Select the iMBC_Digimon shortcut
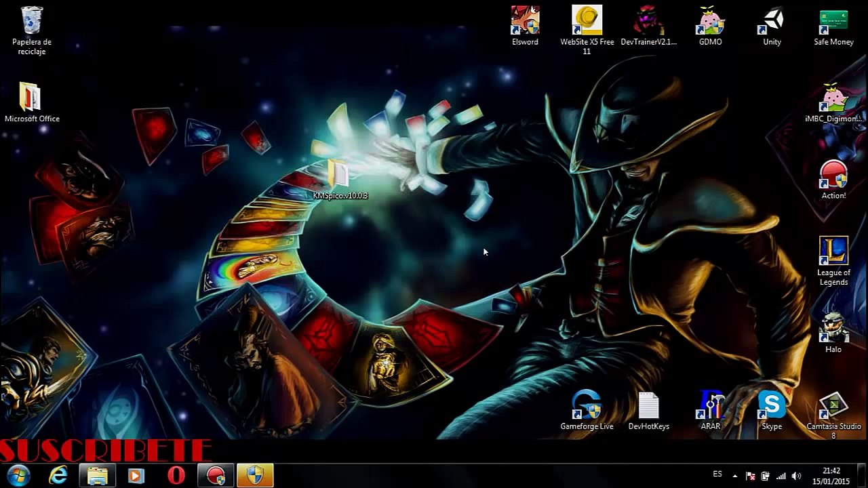Viewport: 868px width, 488px height. pyautogui.click(x=833, y=103)
